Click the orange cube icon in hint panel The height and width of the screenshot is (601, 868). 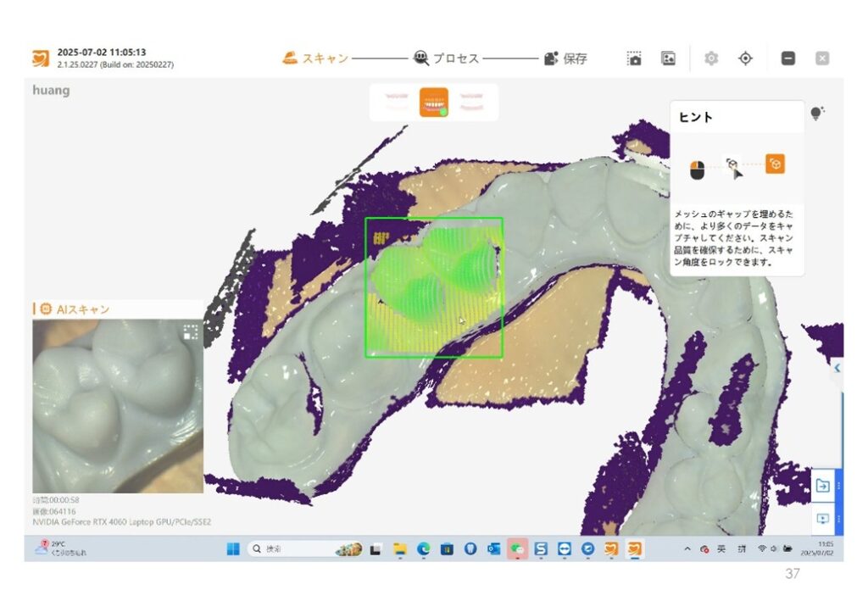pyautogui.click(x=775, y=164)
